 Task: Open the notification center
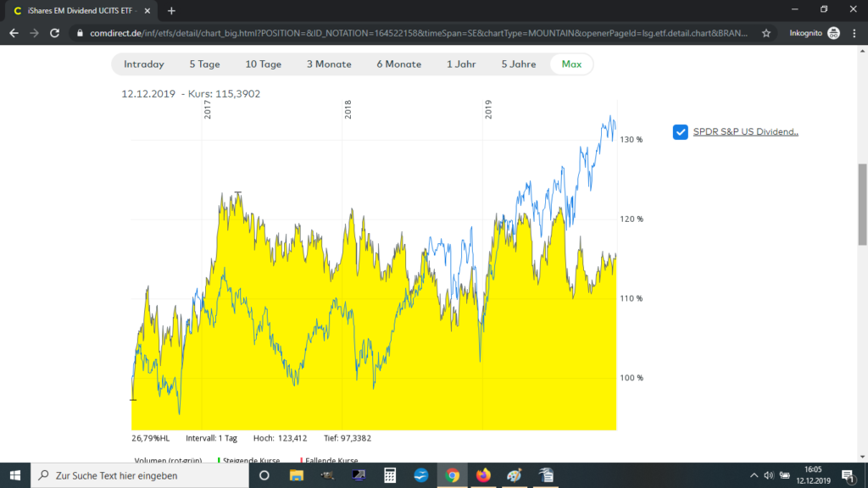click(848, 475)
